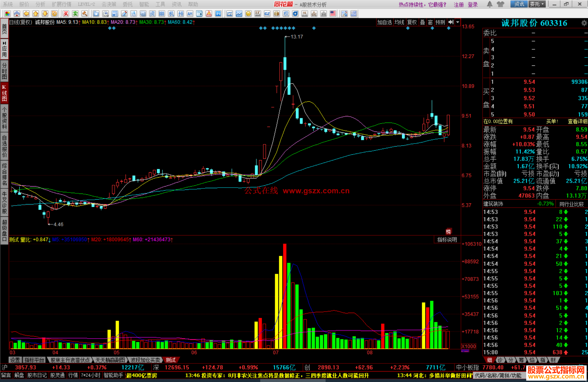588x382 pixels.
Task: Click the 查看详细 link
Action: (577, 122)
